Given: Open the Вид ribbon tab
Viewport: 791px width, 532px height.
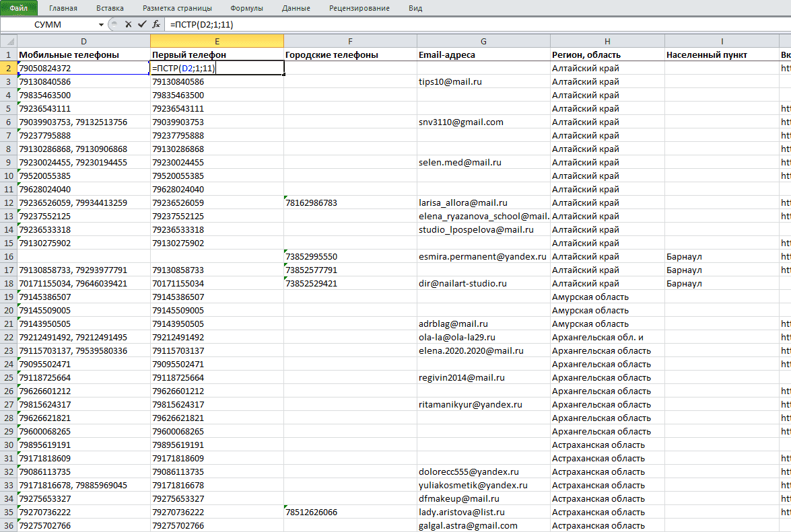Looking at the screenshot, I should (415, 8).
